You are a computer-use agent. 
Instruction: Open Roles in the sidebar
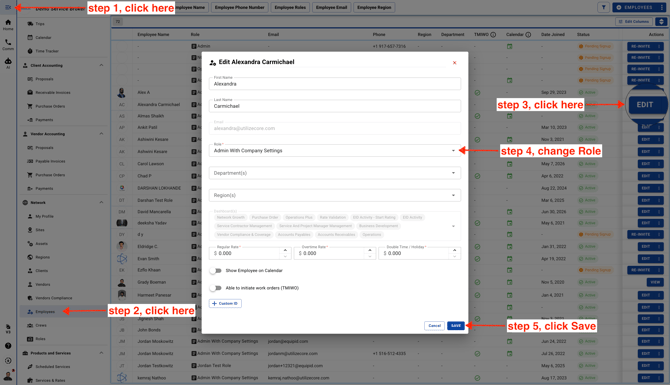[40, 339]
